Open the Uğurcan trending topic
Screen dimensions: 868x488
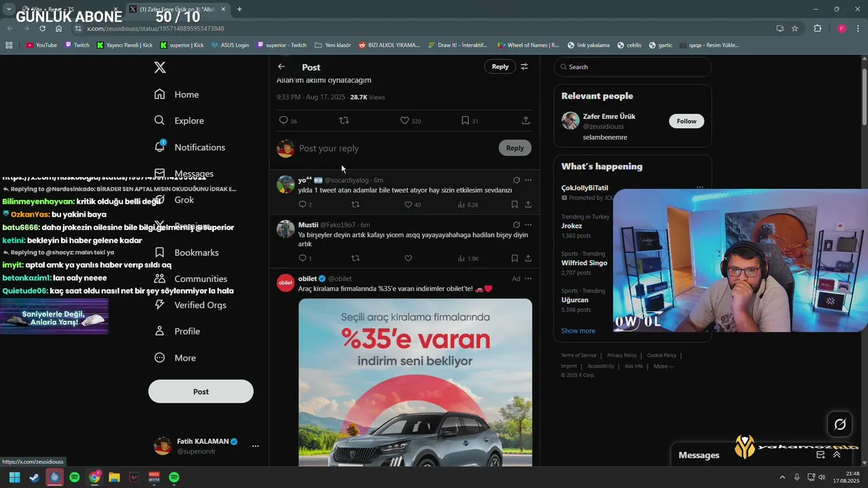tap(575, 300)
